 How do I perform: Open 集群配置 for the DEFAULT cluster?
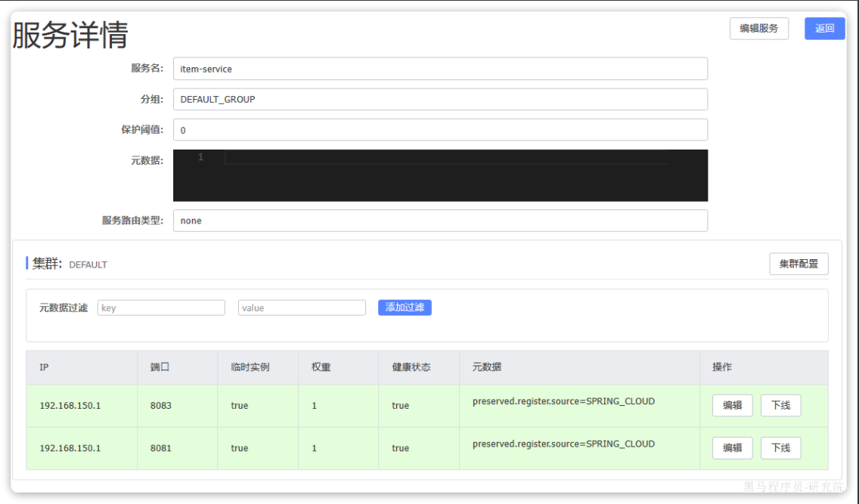click(798, 264)
